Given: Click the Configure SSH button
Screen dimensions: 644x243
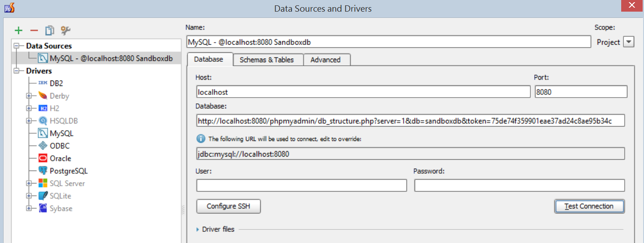Looking at the screenshot, I should click(x=229, y=206).
